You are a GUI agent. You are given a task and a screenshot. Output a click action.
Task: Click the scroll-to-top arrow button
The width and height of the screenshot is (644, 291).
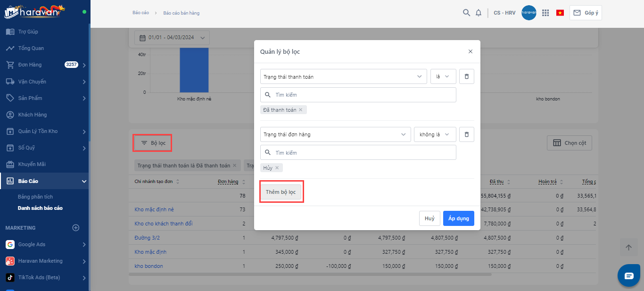tap(628, 248)
